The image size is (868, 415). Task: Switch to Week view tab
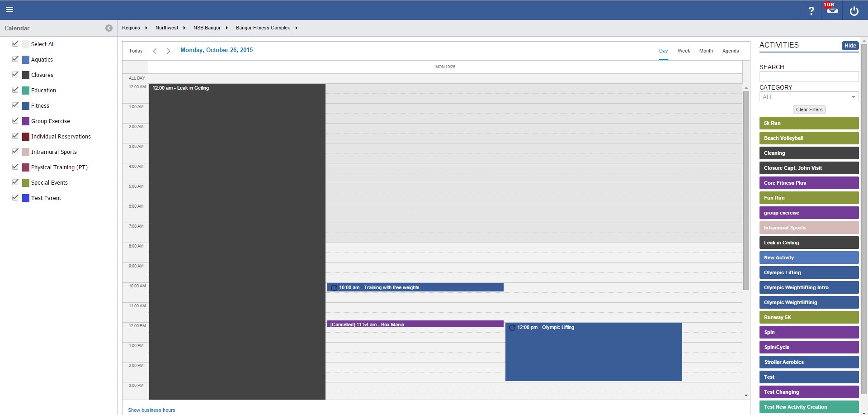[684, 51]
